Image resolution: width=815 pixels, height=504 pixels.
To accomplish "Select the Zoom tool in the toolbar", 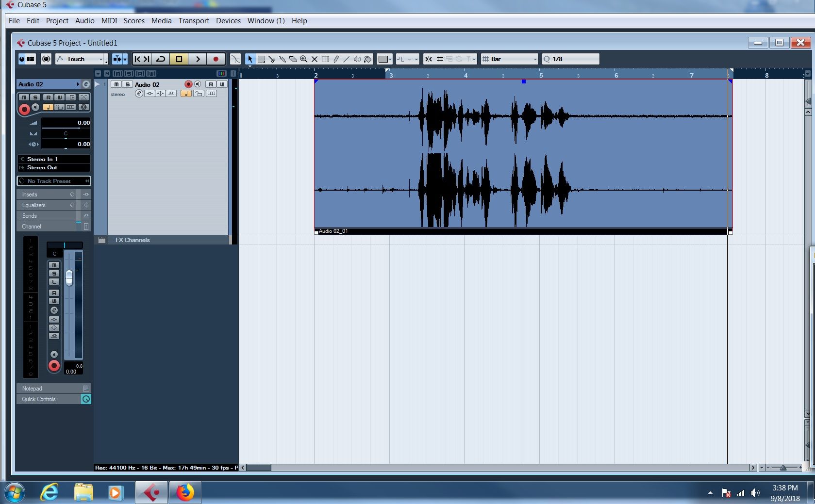I will [303, 59].
